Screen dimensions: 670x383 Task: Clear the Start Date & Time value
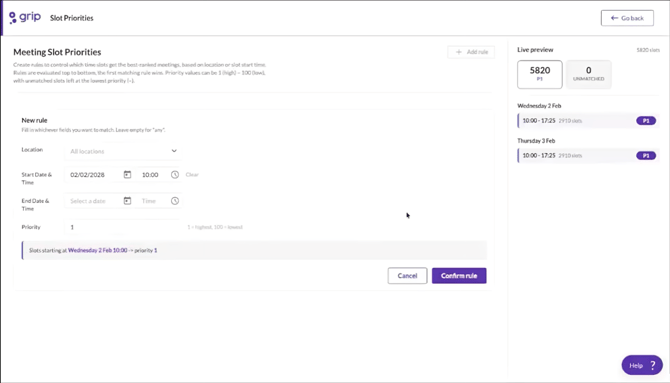point(192,174)
